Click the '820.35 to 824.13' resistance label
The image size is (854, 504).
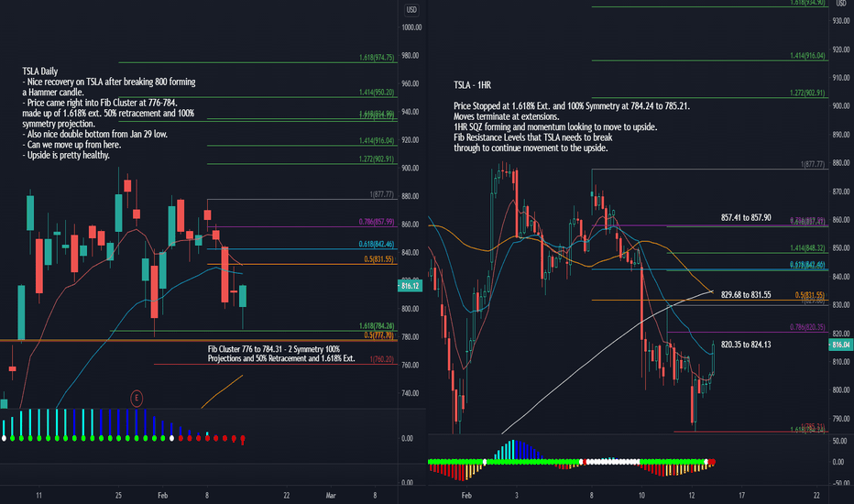tap(746, 345)
